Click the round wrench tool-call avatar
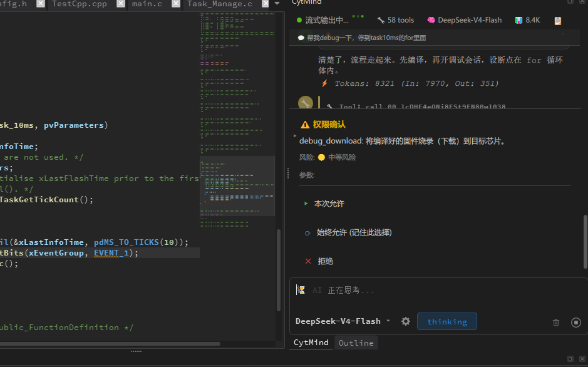This screenshot has width=588, height=367. [x=306, y=103]
